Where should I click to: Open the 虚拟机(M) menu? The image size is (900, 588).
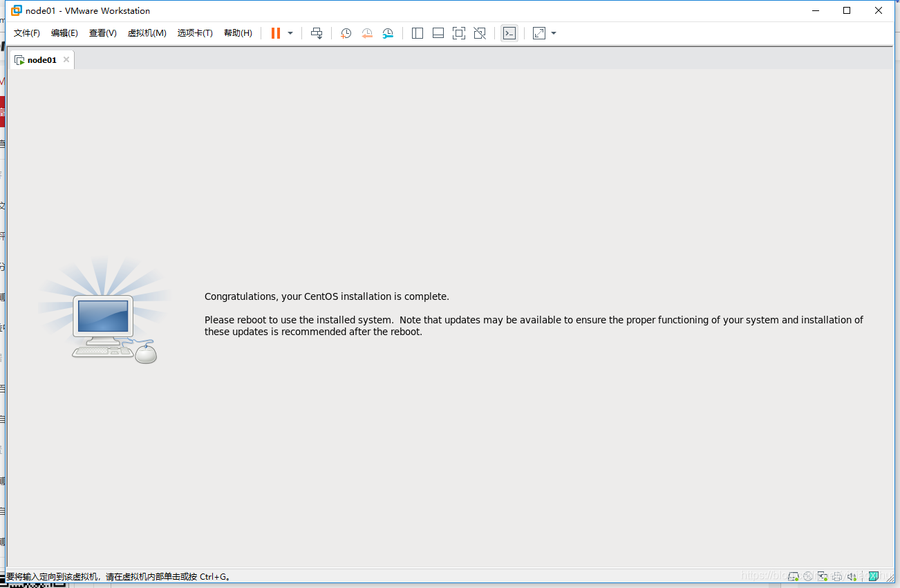pos(147,33)
